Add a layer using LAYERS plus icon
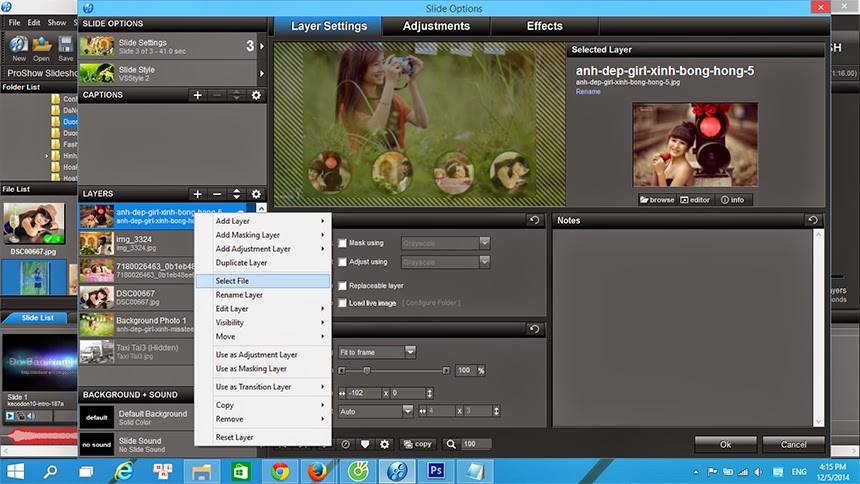Screen dimensions: 860x484 pos(197,194)
